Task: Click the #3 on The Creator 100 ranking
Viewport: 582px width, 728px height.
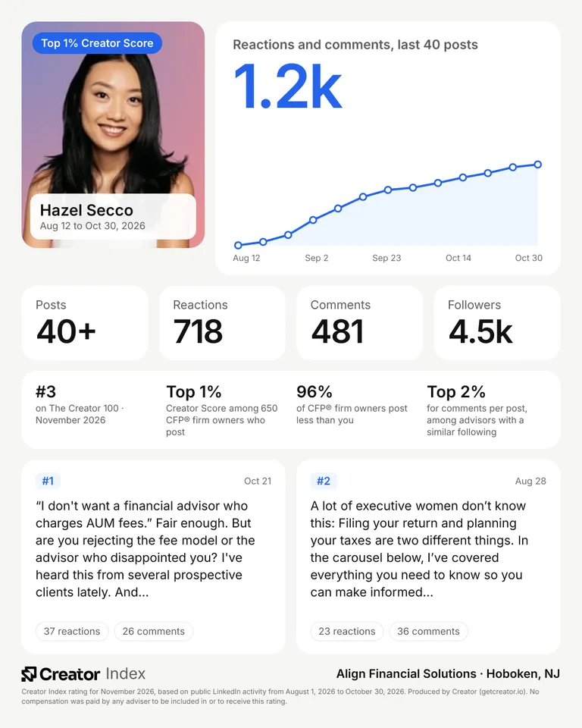Action: pyautogui.click(x=80, y=405)
